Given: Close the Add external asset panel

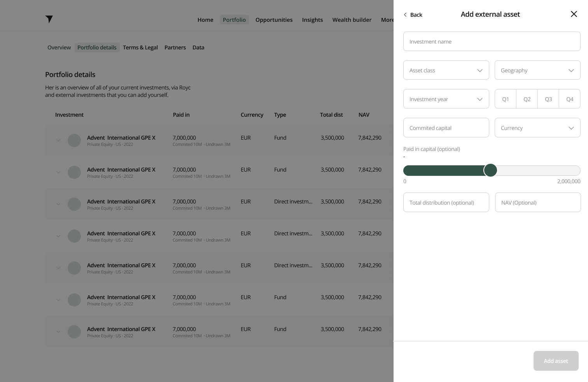Looking at the screenshot, I should click(574, 14).
